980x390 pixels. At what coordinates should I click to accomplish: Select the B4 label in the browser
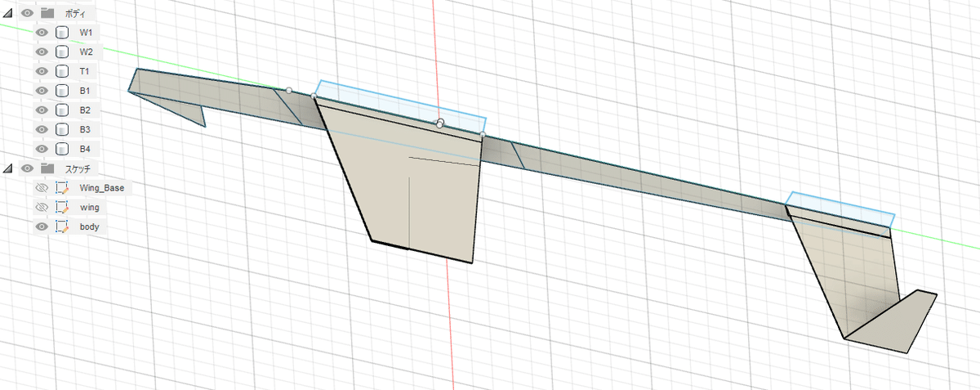tap(85, 149)
